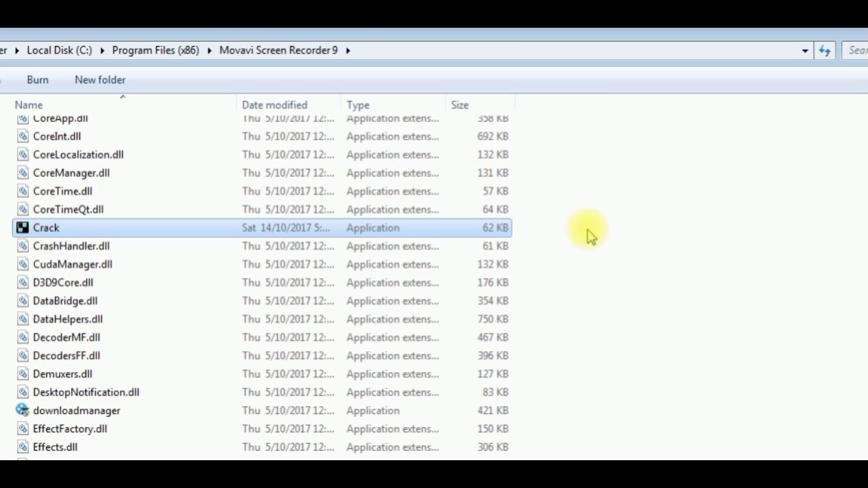Select the CudaManager.dll file name
This screenshot has width=868, height=488.
point(73,264)
